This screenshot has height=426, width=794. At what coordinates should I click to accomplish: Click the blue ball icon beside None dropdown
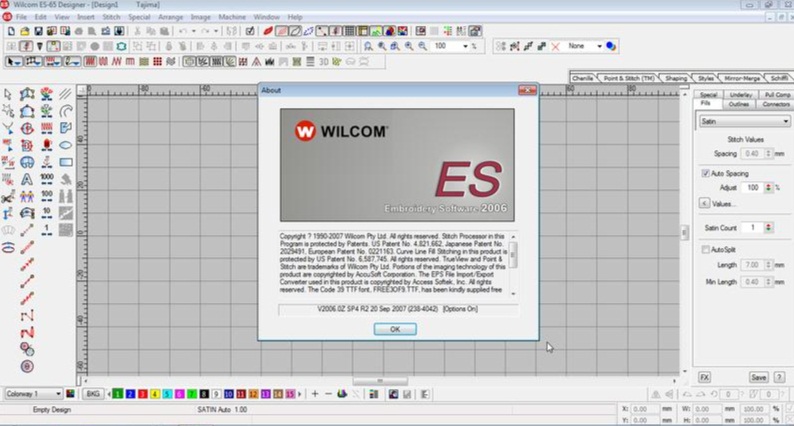click(611, 46)
